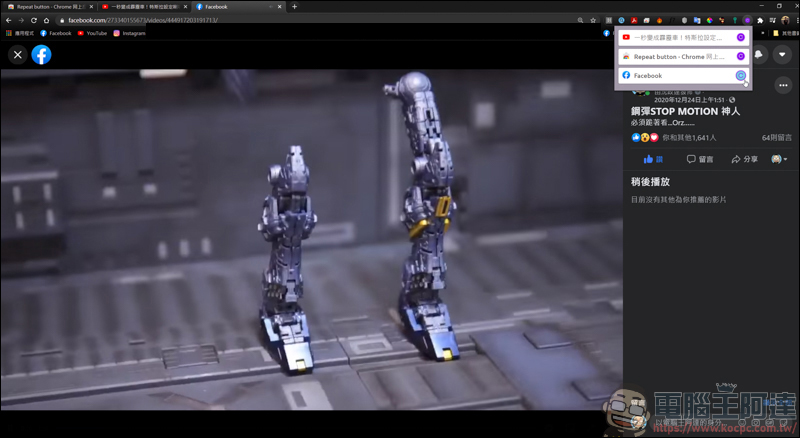Open the 應用程式 apps shortcut
Viewport: 800px width, 438px height.
20,33
